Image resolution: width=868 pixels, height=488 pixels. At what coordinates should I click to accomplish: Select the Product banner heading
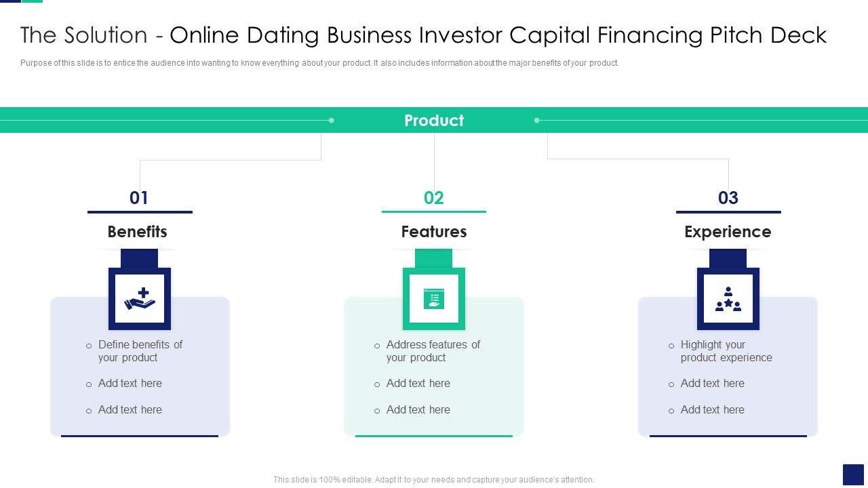pos(434,121)
